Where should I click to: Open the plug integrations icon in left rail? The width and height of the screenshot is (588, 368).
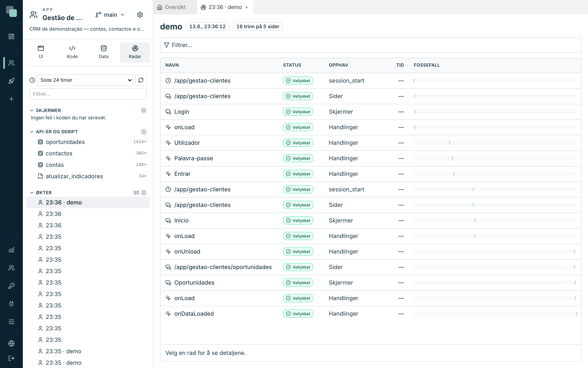click(x=11, y=304)
